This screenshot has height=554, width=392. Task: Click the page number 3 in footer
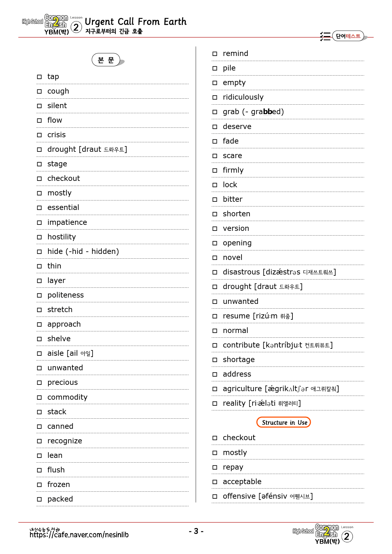196,531
